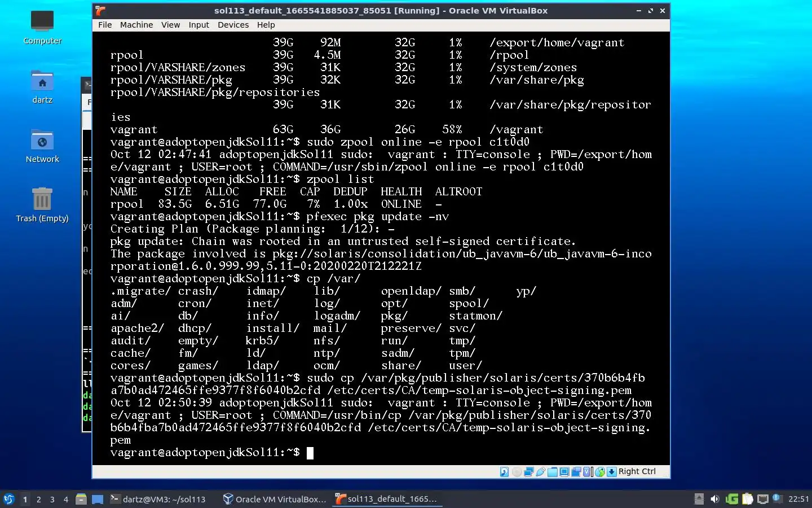
Task: Click the optical drive status icon
Action: (517, 472)
